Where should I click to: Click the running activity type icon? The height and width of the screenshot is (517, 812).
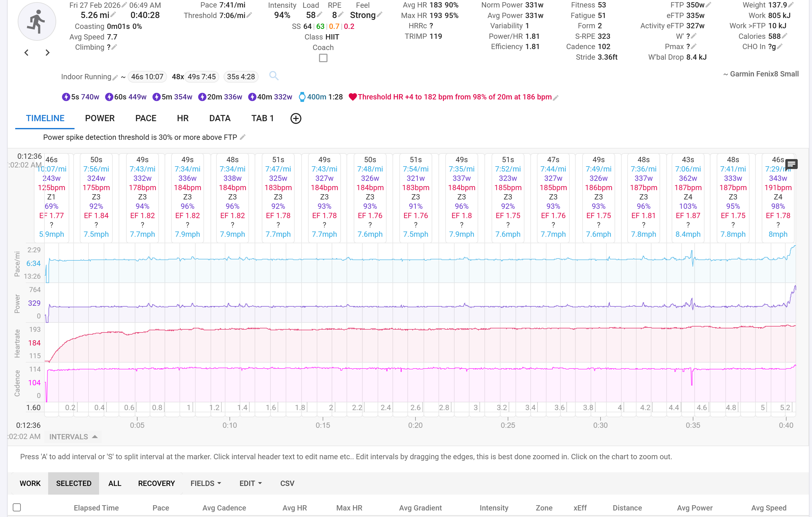point(37,22)
